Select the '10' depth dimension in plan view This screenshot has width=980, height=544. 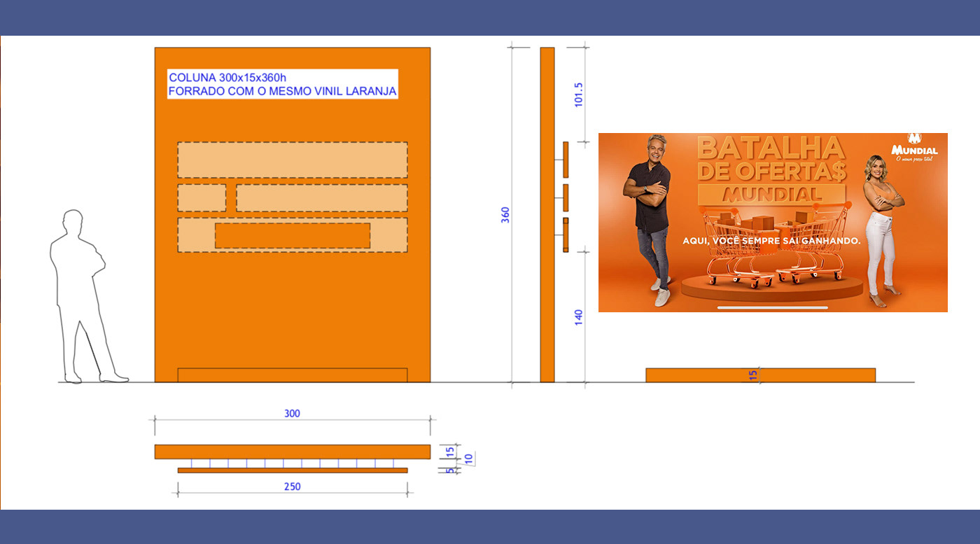coord(469,459)
